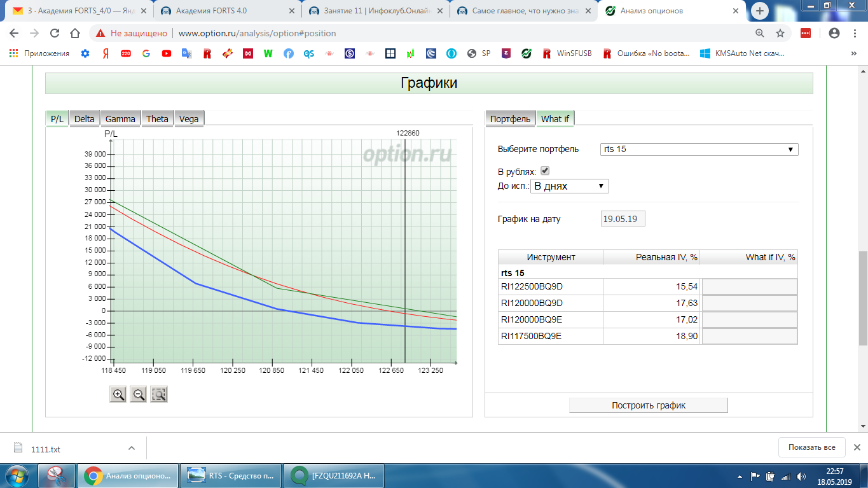Click What if IV field for RI117500BQ9E
The image size is (868, 488).
coord(749,337)
